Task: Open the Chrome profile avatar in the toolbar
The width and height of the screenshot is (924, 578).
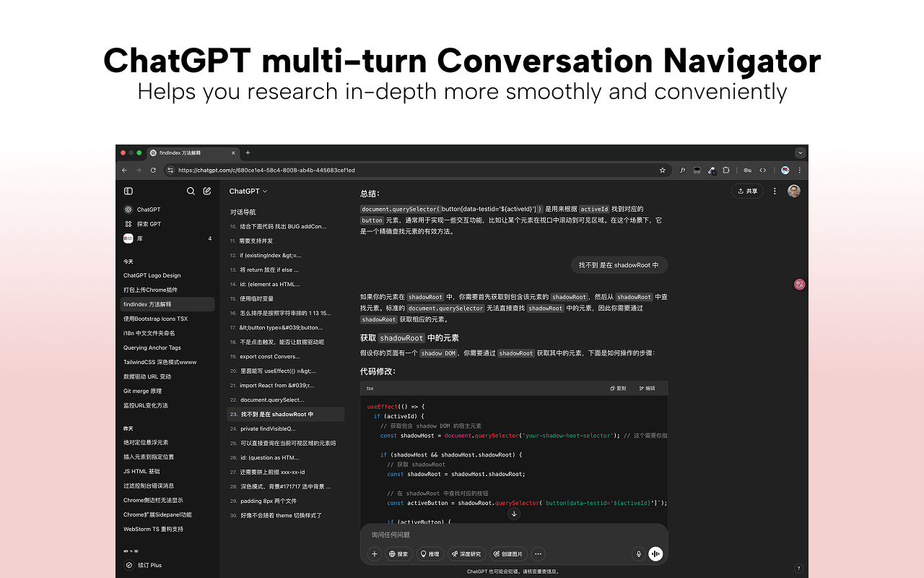Action: click(785, 171)
